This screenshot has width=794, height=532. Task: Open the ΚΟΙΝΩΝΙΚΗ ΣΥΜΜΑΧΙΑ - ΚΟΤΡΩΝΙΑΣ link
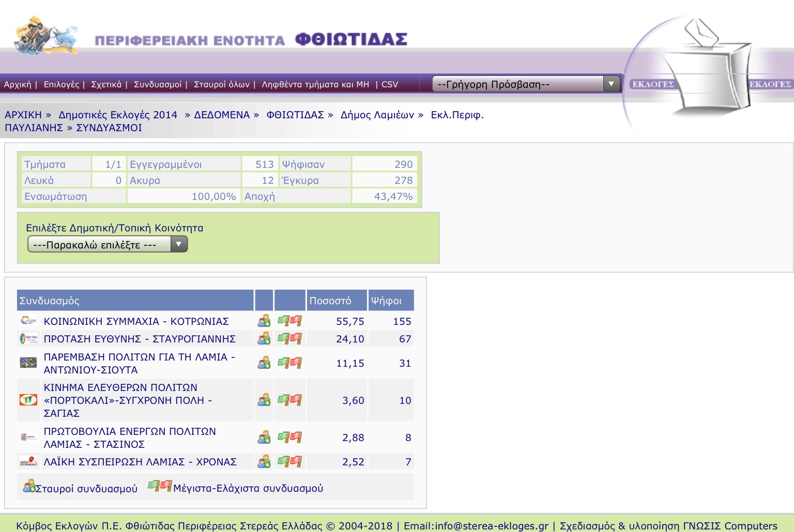click(136, 321)
